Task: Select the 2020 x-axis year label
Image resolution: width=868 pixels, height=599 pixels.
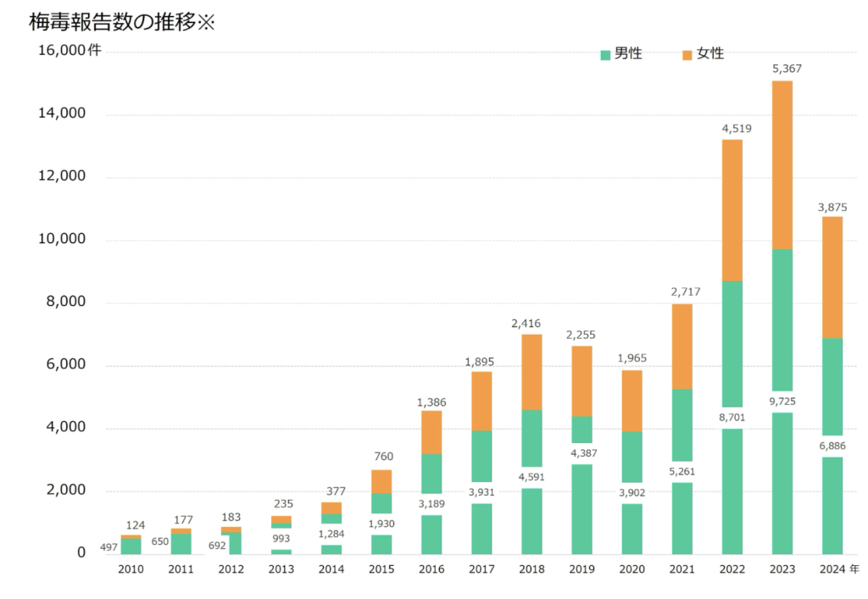Action: coord(631,569)
